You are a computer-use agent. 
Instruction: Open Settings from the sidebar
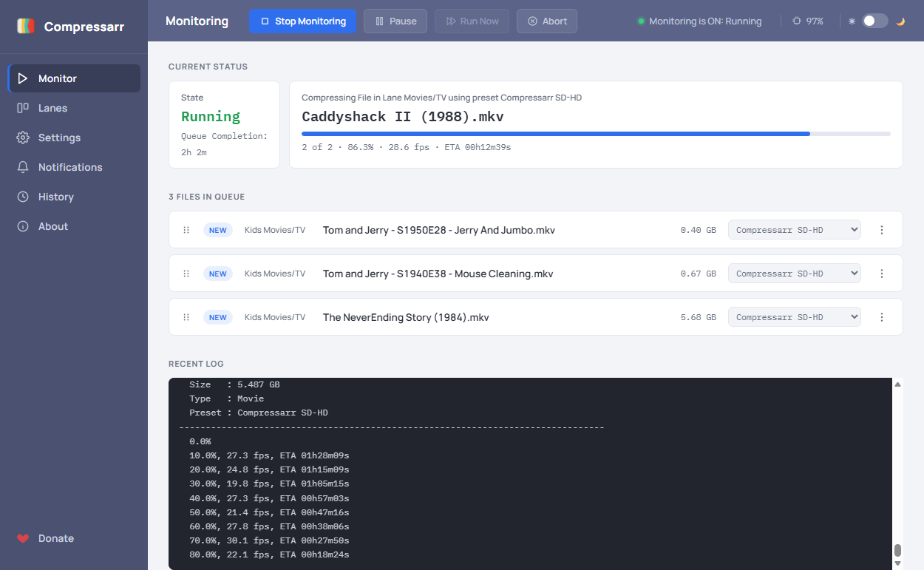pyautogui.click(x=74, y=138)
